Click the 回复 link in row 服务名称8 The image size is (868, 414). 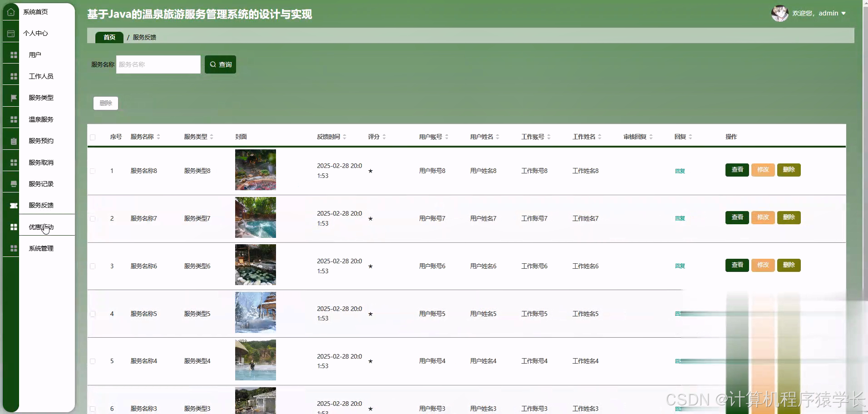pos(680,171)
